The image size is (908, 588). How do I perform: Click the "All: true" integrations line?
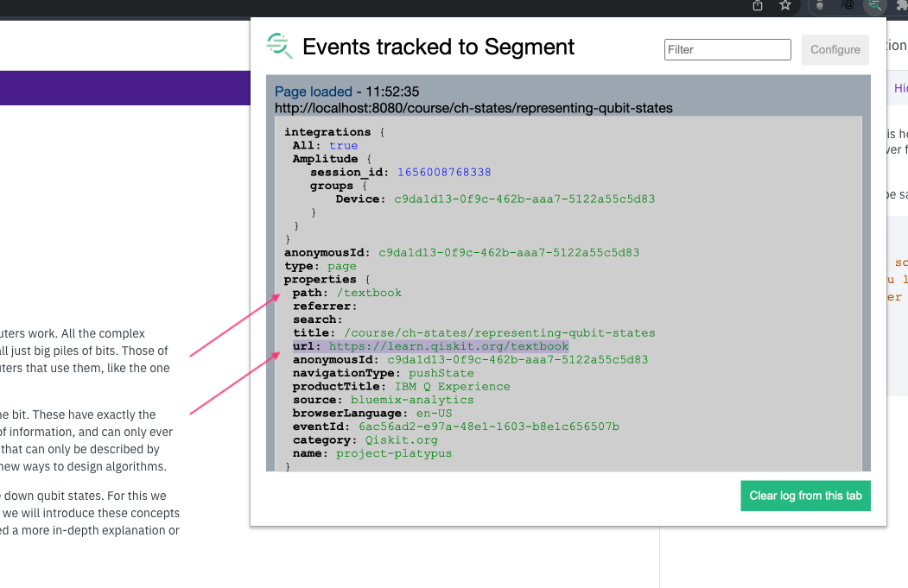tap(325, 146)
